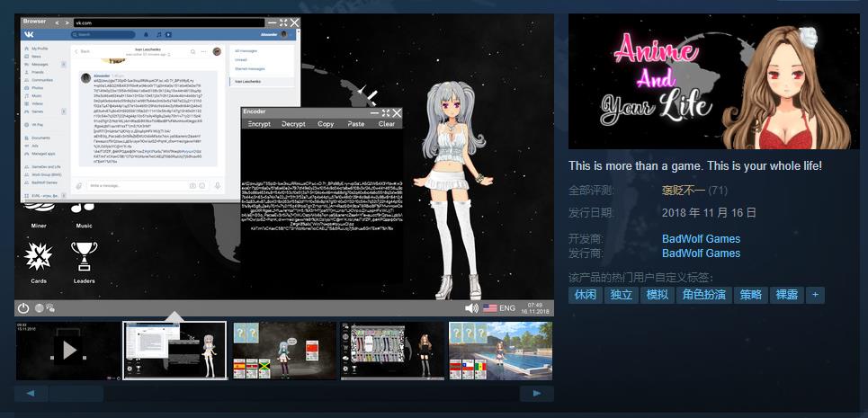868x418 pixels.
Task: Click the VK logo in the browser
Action: click(30, 34)
